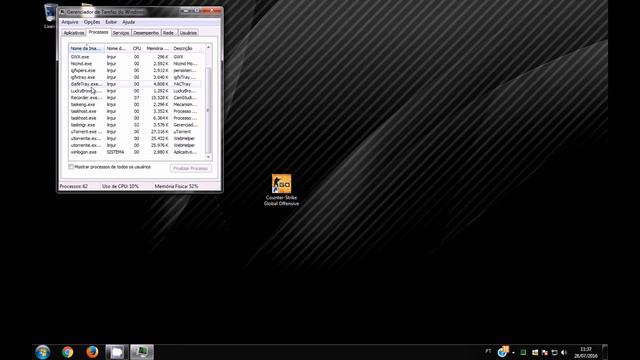This screenshot has height=360, width=640.
Task: Launch Google Chrome from the taskbar
Action: tap(68, 352)
